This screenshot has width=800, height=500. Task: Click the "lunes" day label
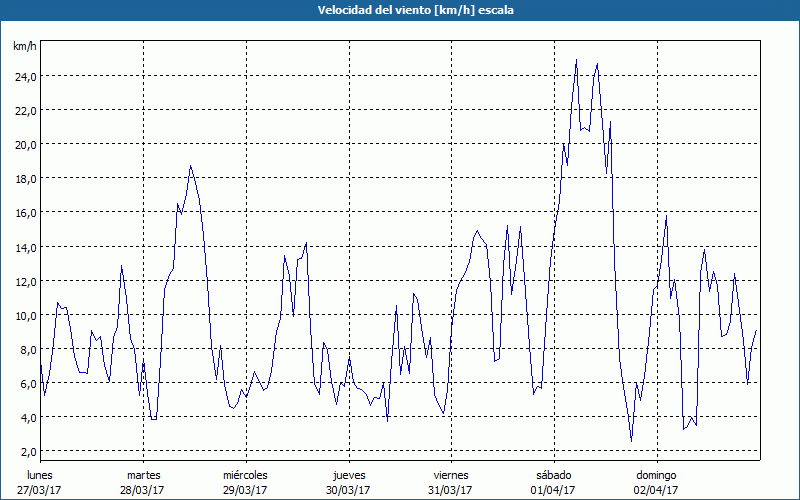coord(40,475)
